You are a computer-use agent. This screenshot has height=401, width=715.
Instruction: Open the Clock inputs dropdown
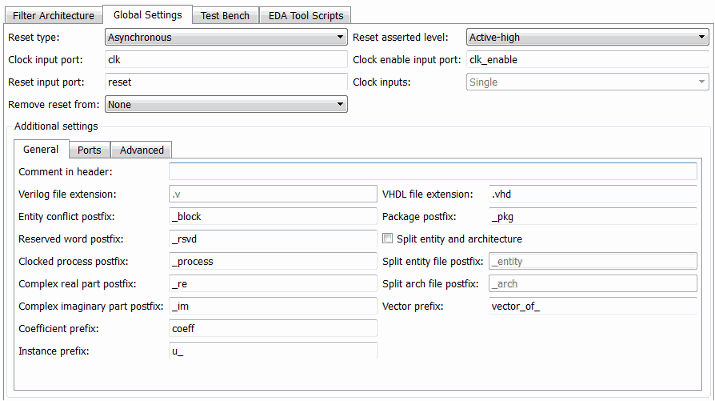(587, 82)
